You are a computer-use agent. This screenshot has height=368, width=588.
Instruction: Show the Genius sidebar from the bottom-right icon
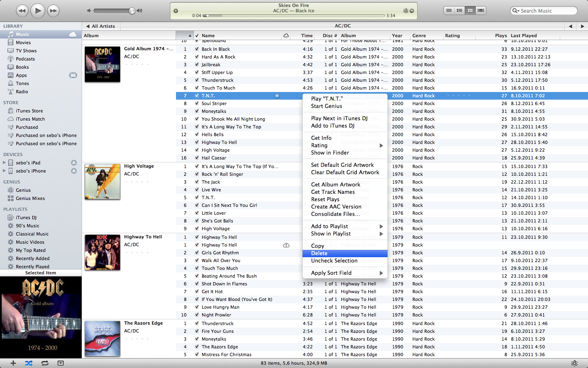(x=574, y=363)
